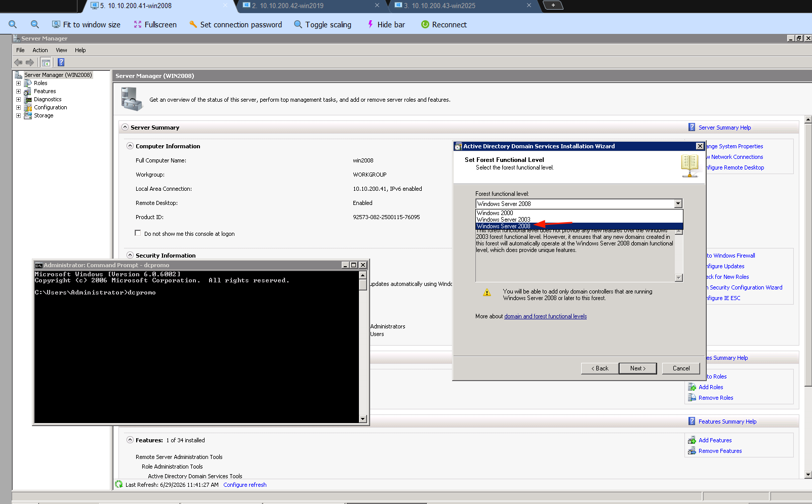The width and height of the screenshot is (812, 504).
Task: Collapse the Server Summary section
Action: pyautogui.click(x=125, y=127)
